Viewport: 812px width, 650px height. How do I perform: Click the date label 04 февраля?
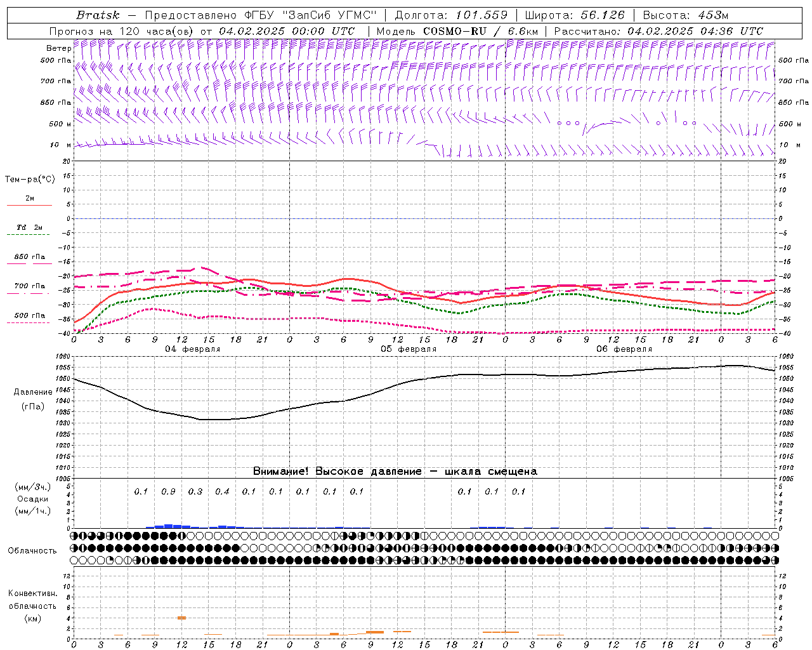[193, 349]
